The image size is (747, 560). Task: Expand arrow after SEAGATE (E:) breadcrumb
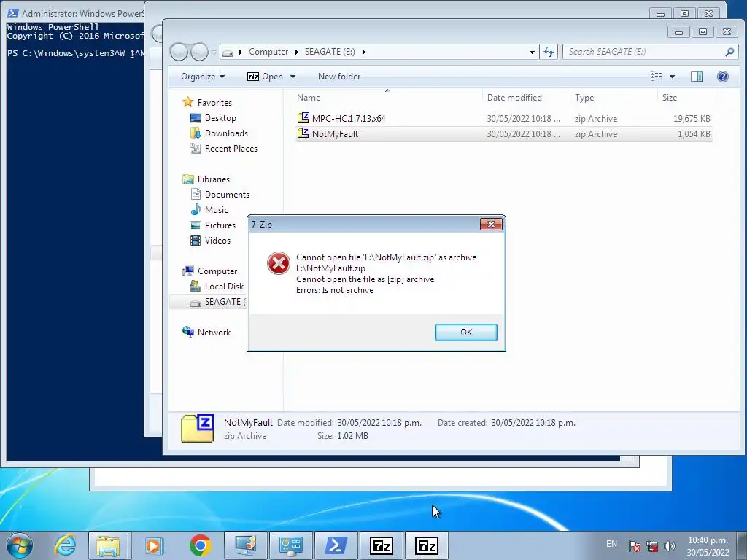coord(363,52)
